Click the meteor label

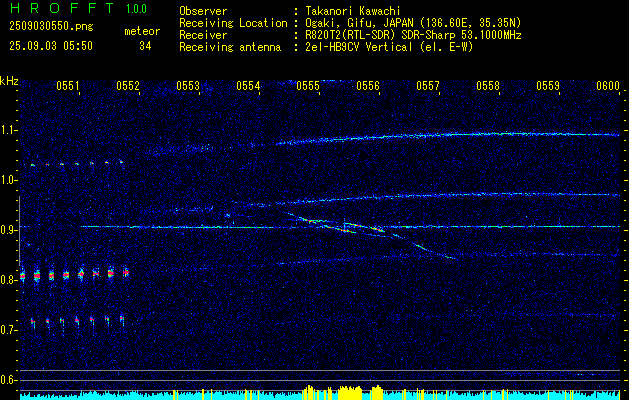pyautogui.click(x=142, y=31)
